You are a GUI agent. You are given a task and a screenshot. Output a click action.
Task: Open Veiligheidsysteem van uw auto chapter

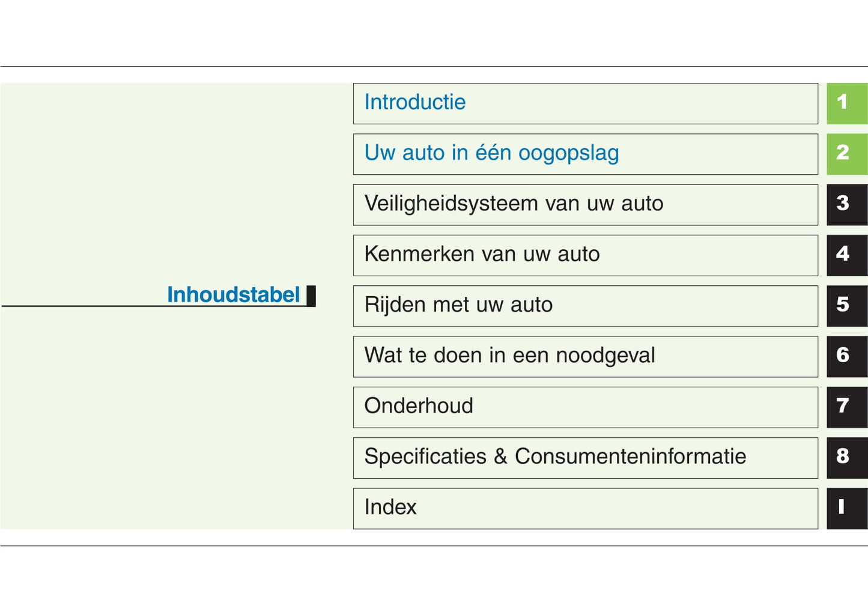pos(514,204)
